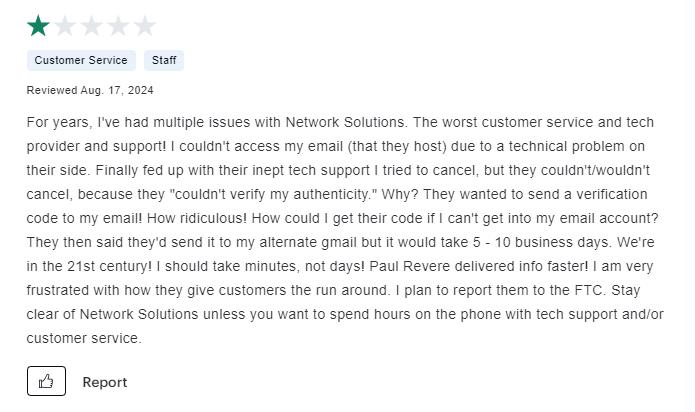
Task: Select the fourth gray rating star
Action: 118,26
